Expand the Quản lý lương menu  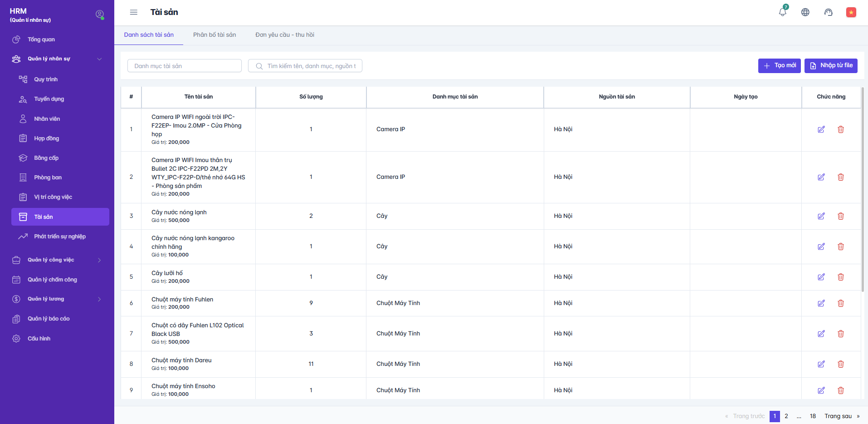click(x=99, y=299)
